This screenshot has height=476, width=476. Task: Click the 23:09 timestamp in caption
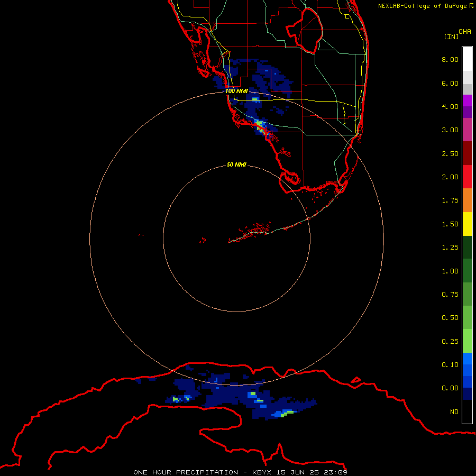tap(335, 472)
